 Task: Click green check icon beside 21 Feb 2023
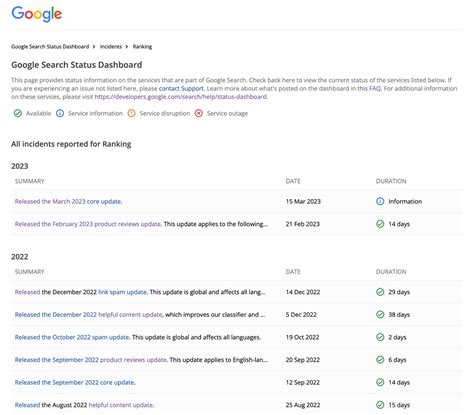tap(380, 224)
